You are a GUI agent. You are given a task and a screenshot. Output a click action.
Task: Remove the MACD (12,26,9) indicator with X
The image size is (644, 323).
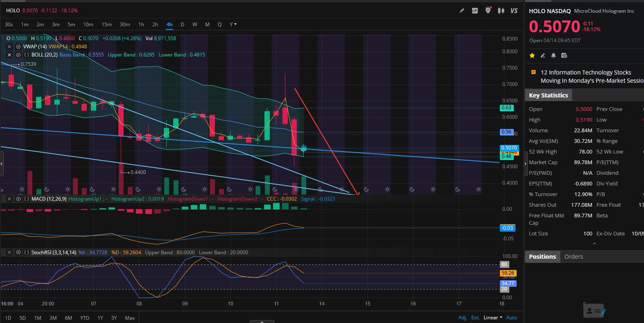pyautogui.click(x=9, y=199)
